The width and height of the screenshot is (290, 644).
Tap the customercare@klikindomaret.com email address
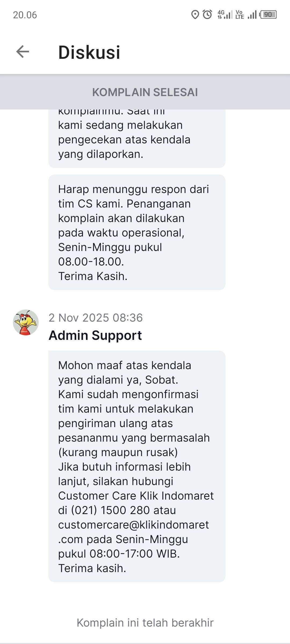(x=133, y=532)
